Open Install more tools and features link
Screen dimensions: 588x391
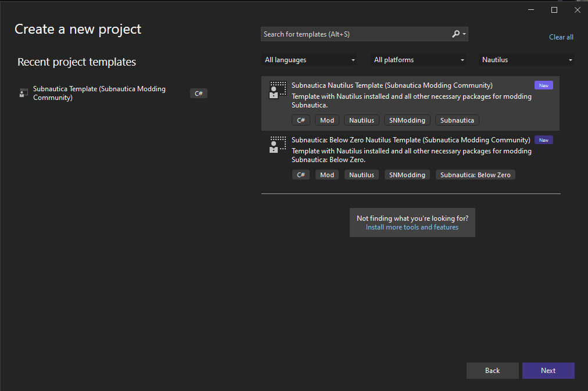[x=412, y=227]
